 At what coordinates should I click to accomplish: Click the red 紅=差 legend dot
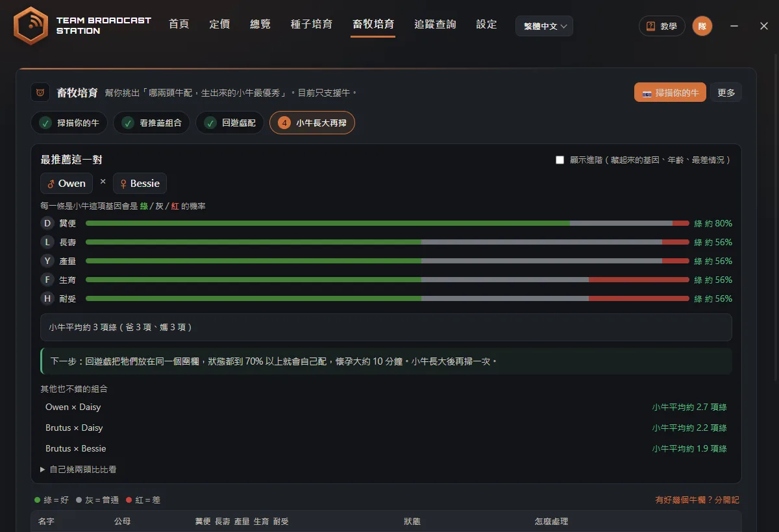coord(129,500)
